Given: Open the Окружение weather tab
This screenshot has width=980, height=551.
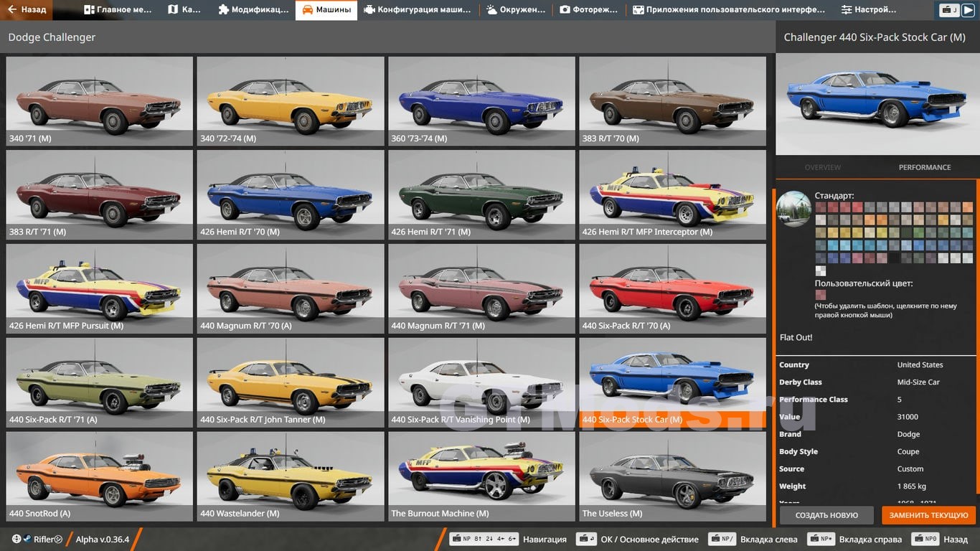Looking at the screenshot, I should 516,10.
